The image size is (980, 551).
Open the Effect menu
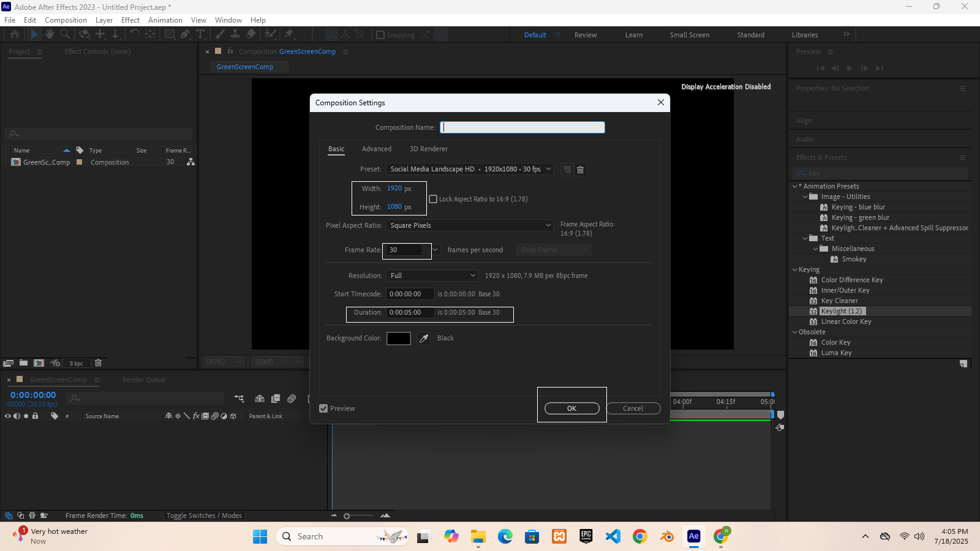coord(130,20)
